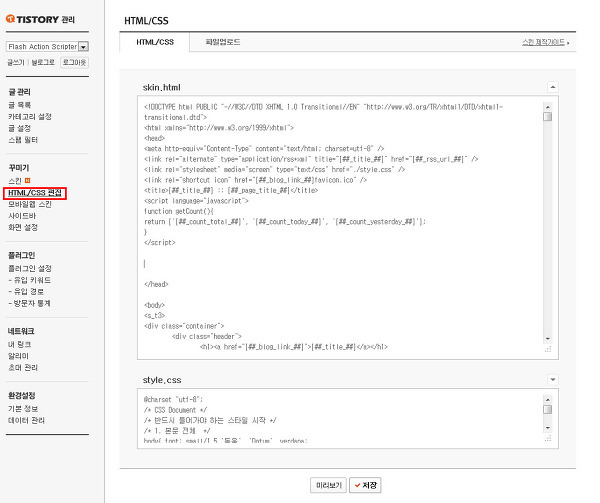Open 글 목록 in sidebar
The image size is (600, 503).
[20, 105]
